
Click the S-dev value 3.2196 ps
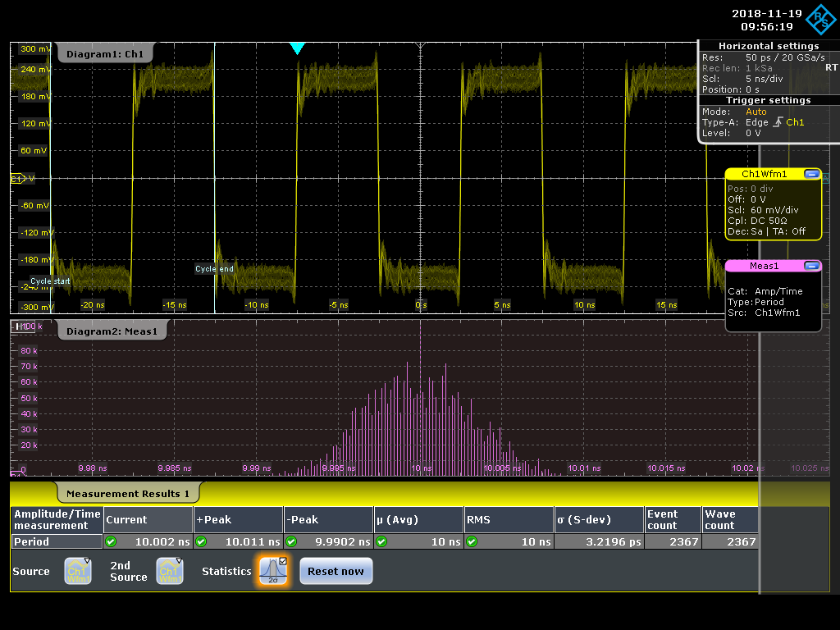point(614,541)
